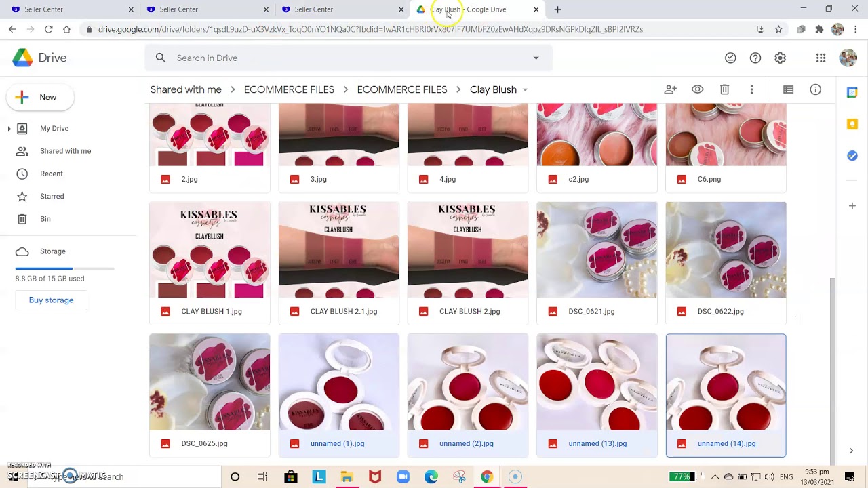Open the Google apps grid
The width and height of the screenshot is (868, 488).
click(x=821, y=58)
